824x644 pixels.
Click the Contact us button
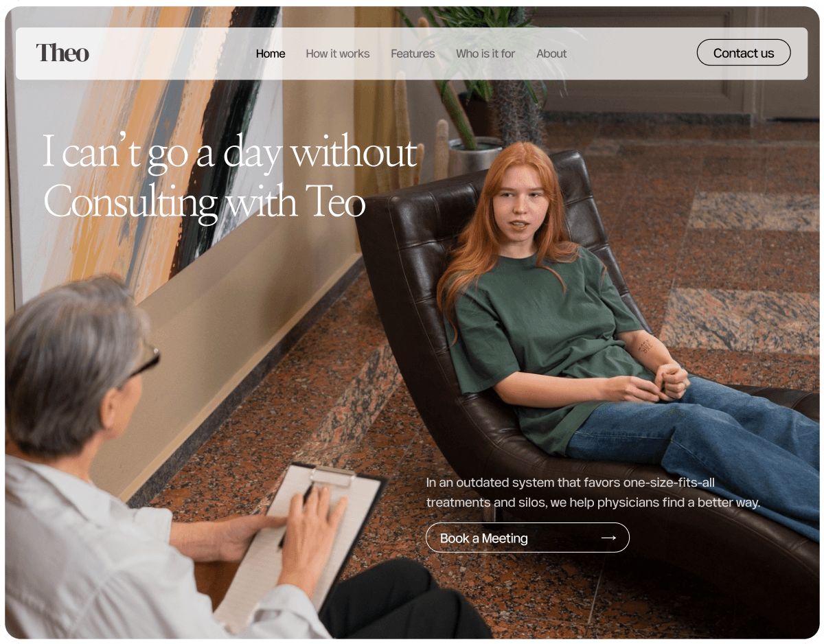[744, 53]
